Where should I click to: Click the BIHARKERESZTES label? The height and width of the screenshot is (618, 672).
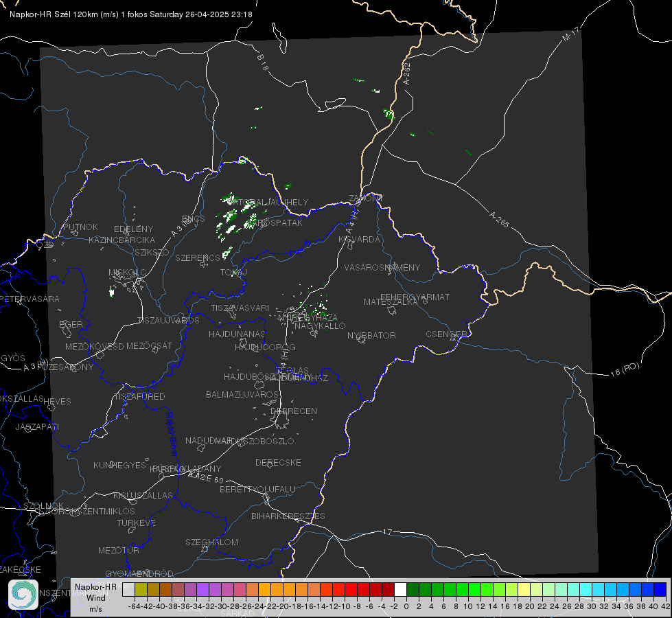click(x=288, y=516)
